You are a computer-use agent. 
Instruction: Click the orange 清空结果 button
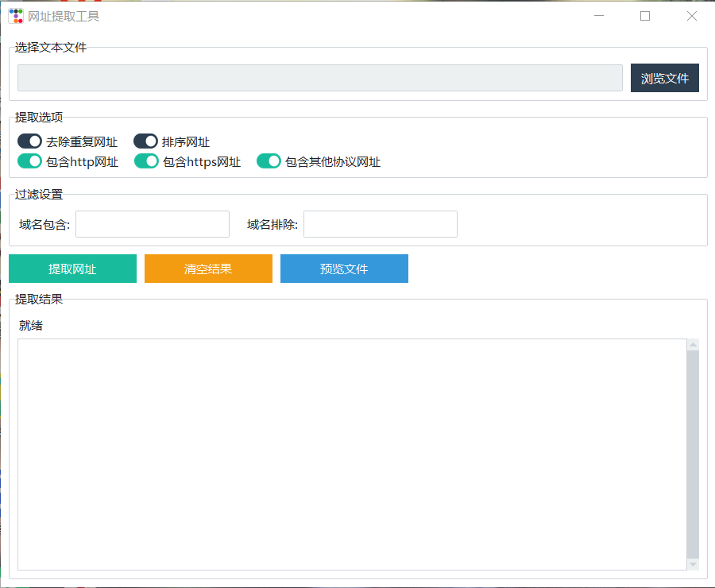[x=208, y=269]
